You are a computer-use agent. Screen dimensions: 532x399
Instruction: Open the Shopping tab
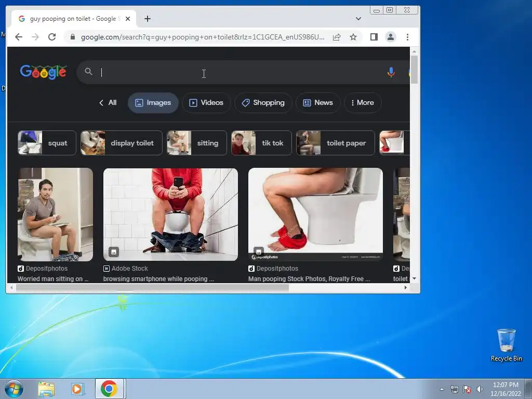click(x=263, y=103)
